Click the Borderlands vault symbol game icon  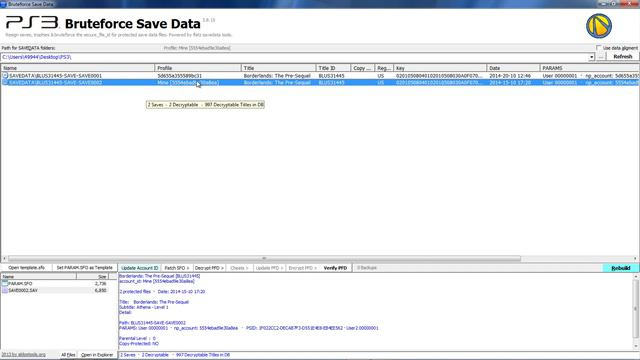(599, 26)
